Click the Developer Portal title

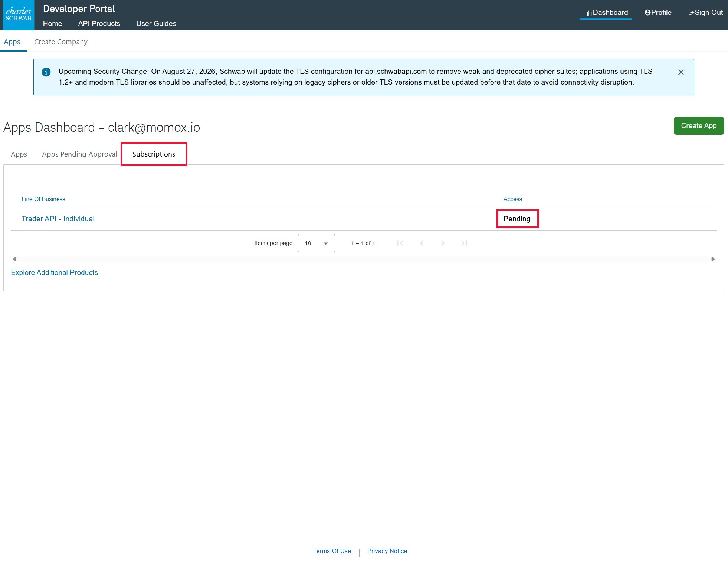click(x=79, y=9)
